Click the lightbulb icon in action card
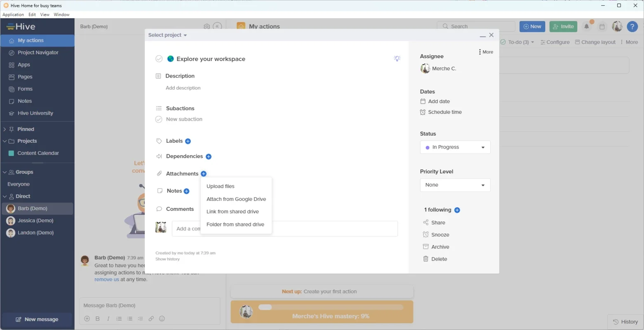Image resolution: width=644 pixels, height=330 pixels. [x=397, y=59]
